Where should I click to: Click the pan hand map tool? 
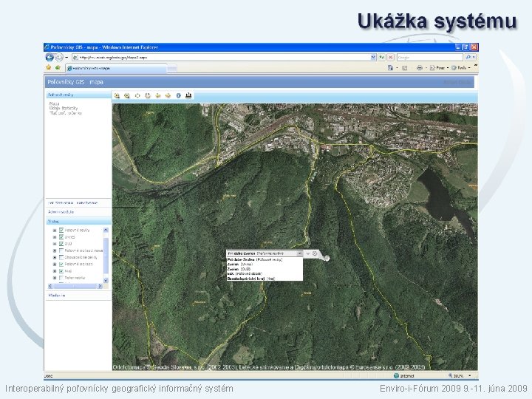(x=148, y=95)
